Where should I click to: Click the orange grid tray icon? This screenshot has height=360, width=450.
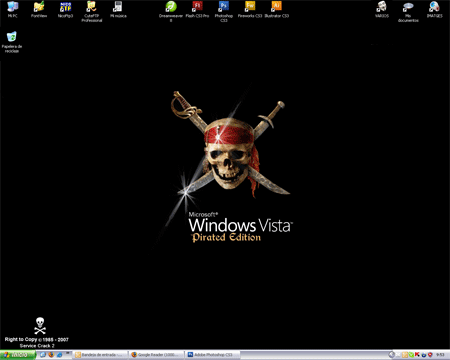(x=405, y=355)
